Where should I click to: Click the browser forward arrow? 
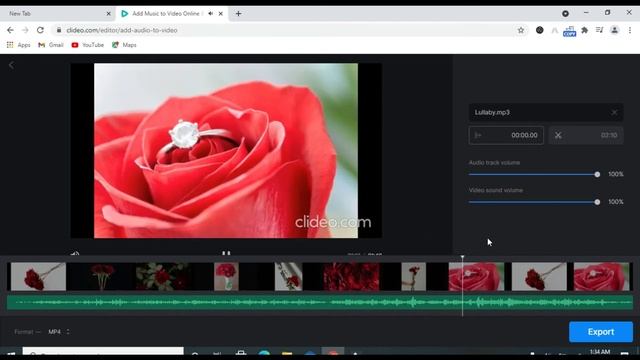click(25, 30)
